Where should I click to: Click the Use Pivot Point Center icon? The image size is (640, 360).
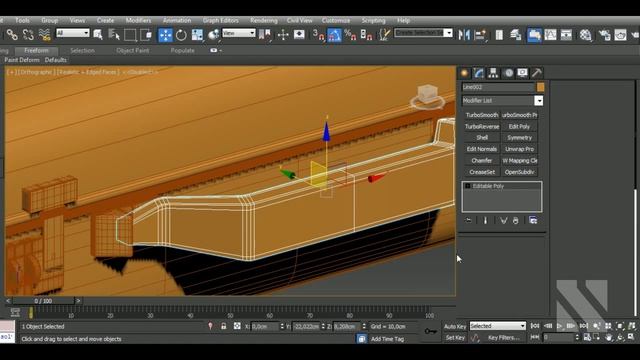[x=265, y=35]
